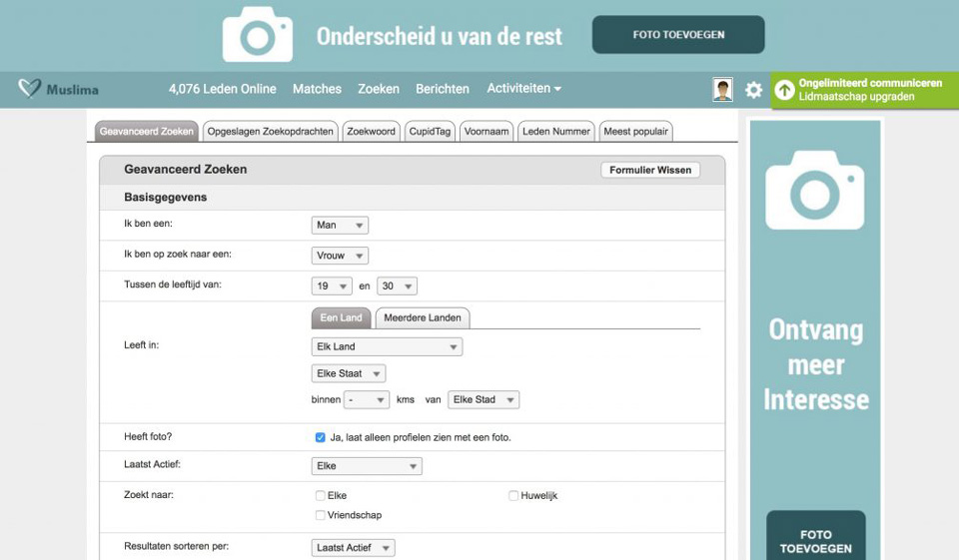This screenshot has height=560, width=959.
Task: Open the settings gear icon
Action: pos(753,90)
